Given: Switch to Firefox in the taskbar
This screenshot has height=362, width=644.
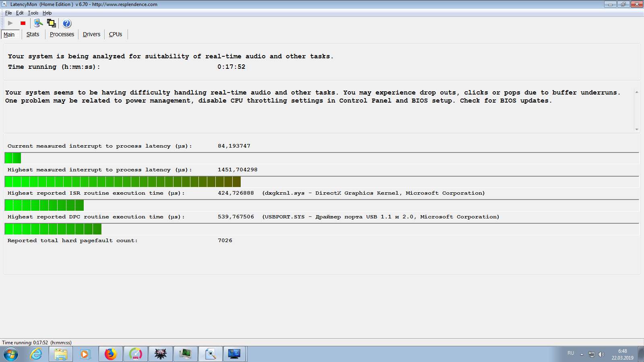Looking at the screenshot, I should pos(111,354).
